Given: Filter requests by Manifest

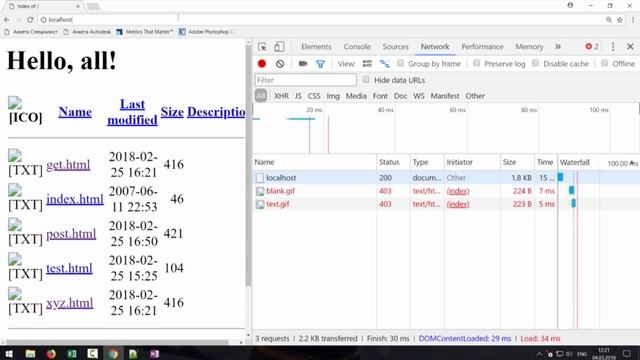Looking at the screenshot, I should coord(445,96).
